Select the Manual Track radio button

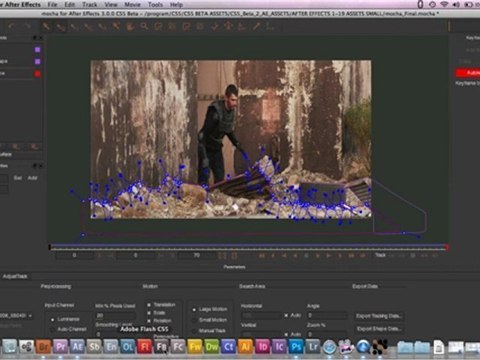(194, 331)
